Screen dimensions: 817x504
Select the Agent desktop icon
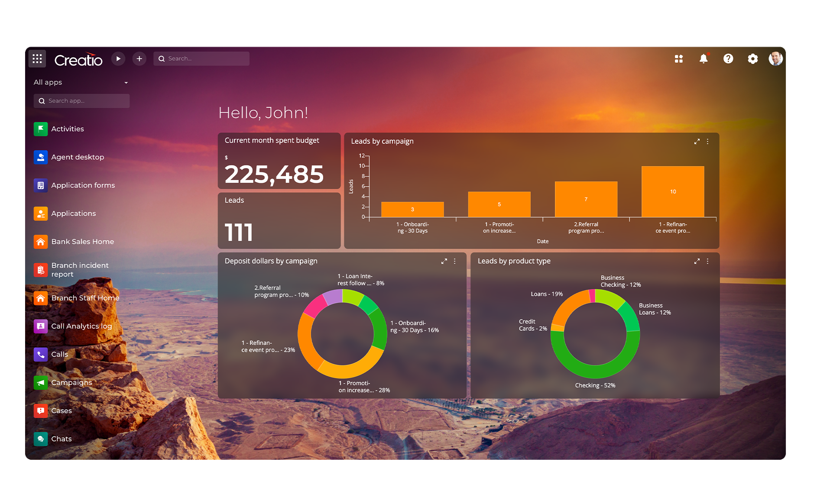tap(41, 157)
